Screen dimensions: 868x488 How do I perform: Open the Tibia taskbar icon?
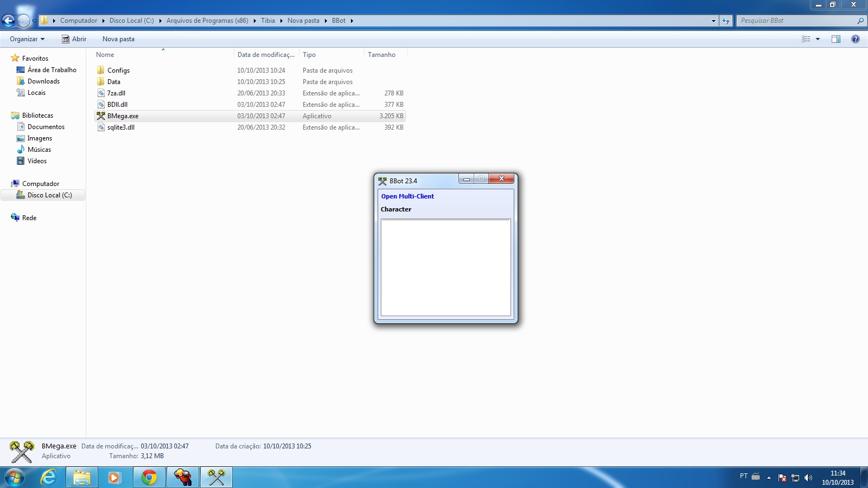183,477
